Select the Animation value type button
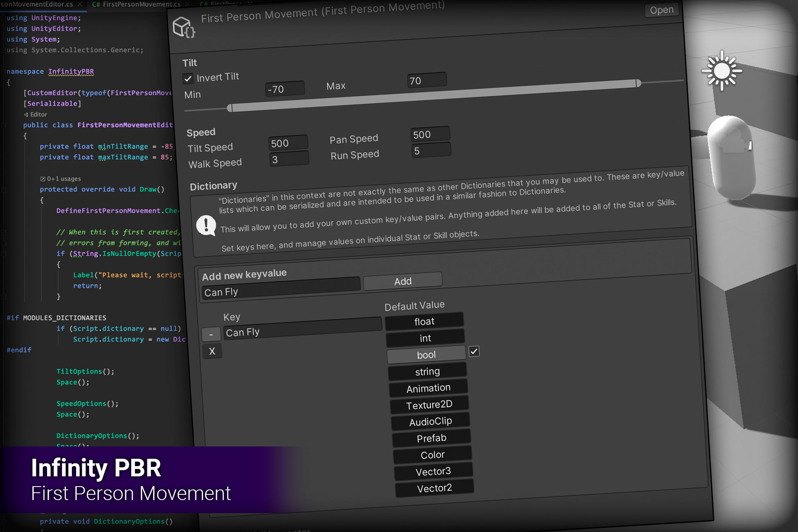The image size is (798, 532). (428, 388)
